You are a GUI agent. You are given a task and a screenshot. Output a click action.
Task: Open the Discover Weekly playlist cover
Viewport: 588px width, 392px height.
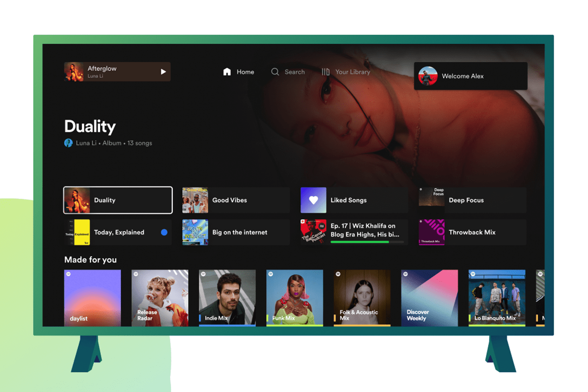(430, 298)
